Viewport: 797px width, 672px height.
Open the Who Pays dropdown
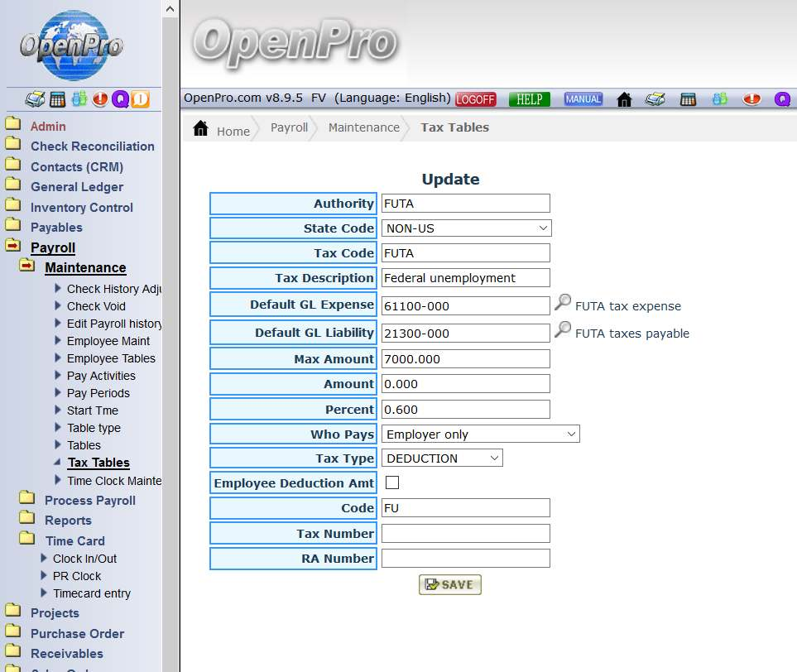click(x=481, y=434)
